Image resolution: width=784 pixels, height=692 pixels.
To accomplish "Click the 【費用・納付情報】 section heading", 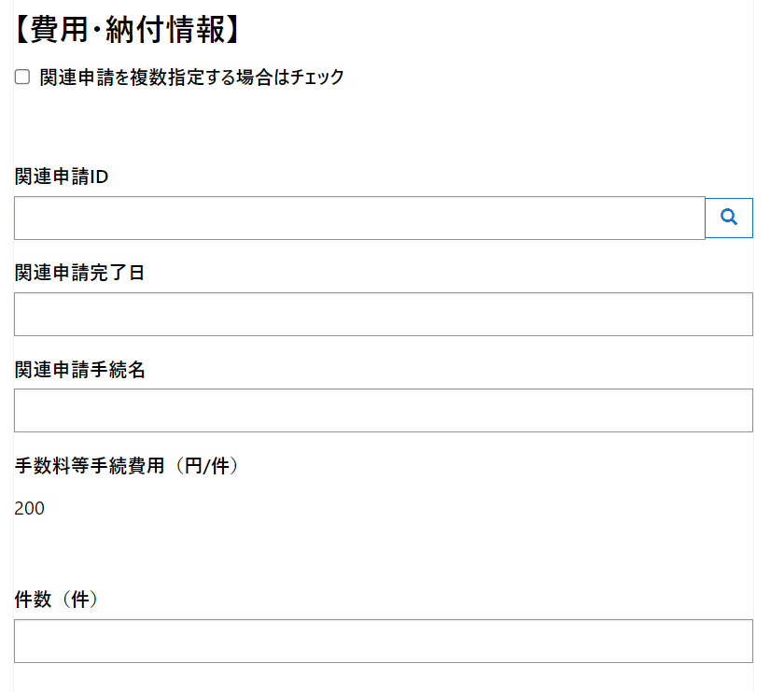I will [129, 29].
